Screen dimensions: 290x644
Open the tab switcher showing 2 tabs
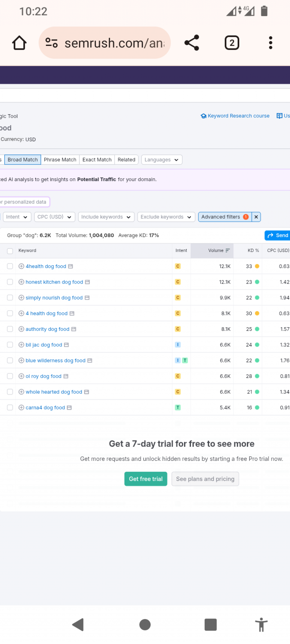(232, 43)
